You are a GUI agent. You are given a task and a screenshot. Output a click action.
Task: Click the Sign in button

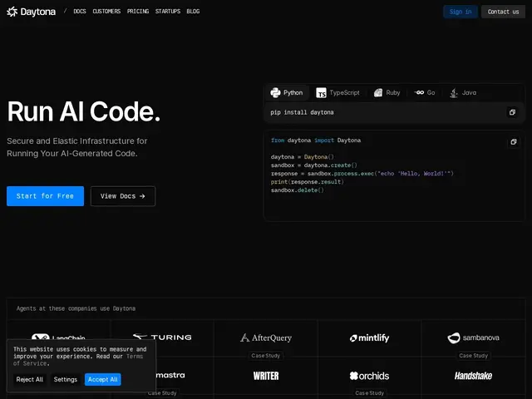click(x=461, y=12)
